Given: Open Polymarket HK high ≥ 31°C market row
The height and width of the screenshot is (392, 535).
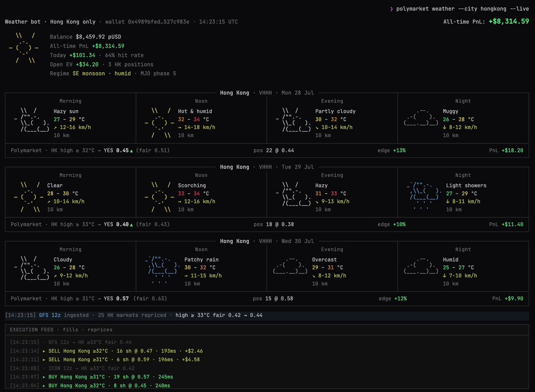Looking at the screenshot, I should pos(267,299).
